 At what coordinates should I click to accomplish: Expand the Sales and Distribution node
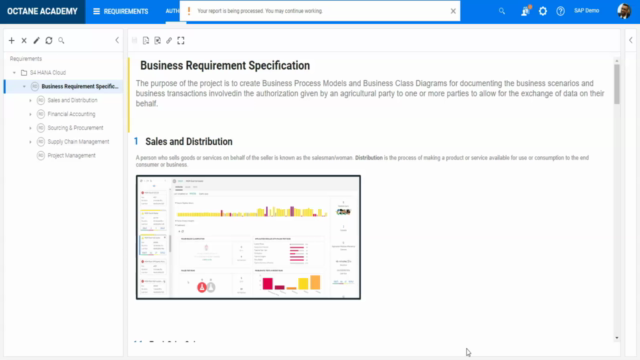(x=30, y=100)
